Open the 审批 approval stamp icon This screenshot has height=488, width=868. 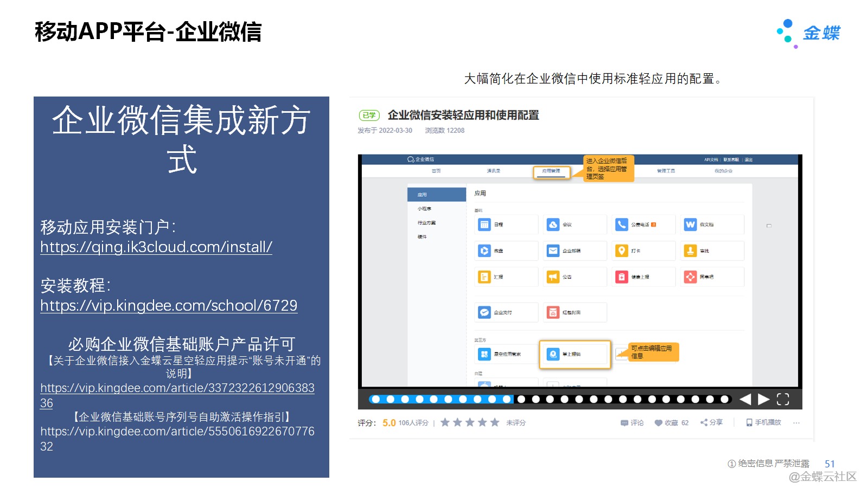point(690,251)
